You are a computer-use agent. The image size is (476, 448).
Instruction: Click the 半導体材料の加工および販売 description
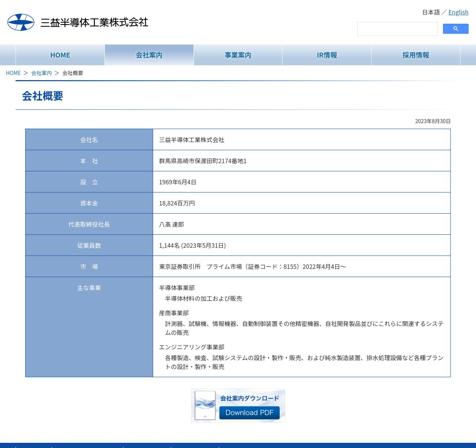point(204,299)
